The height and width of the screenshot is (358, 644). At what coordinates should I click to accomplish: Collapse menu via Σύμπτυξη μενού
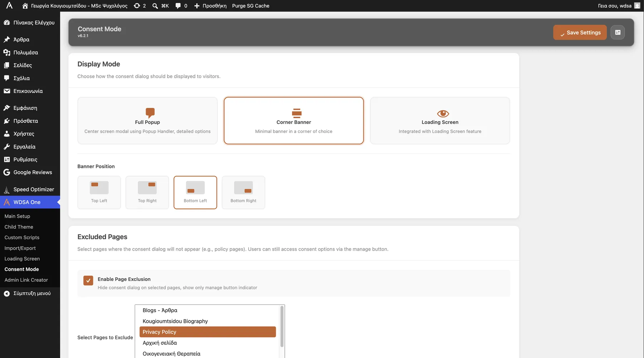(x=30, y=293)
